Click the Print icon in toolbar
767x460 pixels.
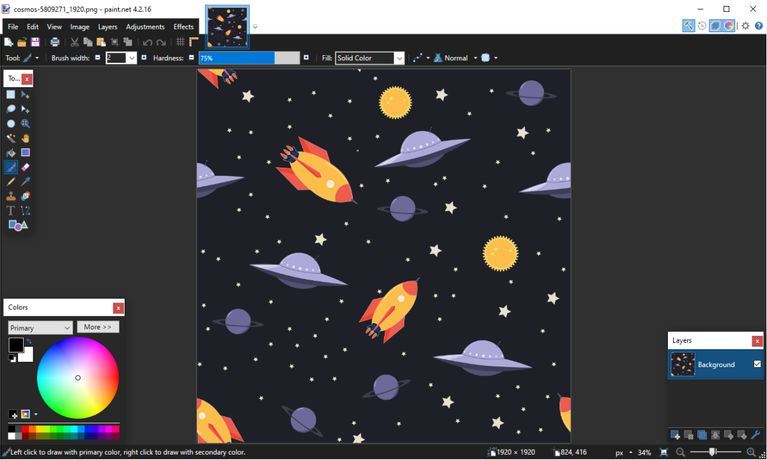(55, 42)
